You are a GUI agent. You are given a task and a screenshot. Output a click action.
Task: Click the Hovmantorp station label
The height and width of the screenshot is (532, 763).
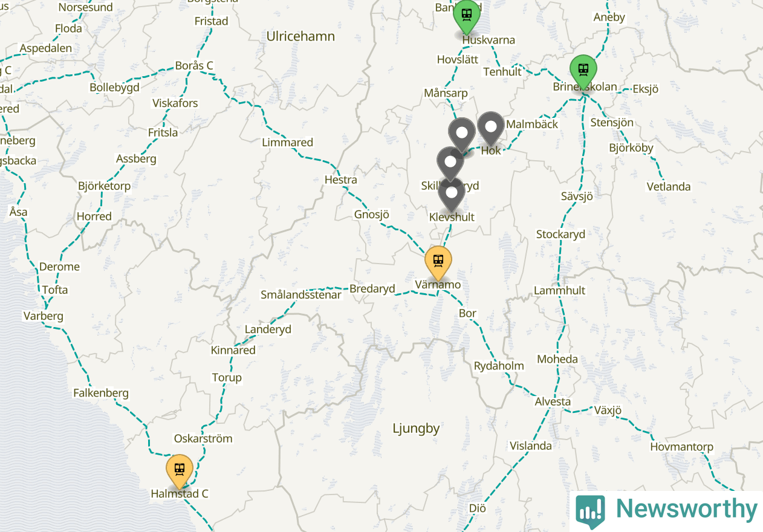tap(682, 447)
